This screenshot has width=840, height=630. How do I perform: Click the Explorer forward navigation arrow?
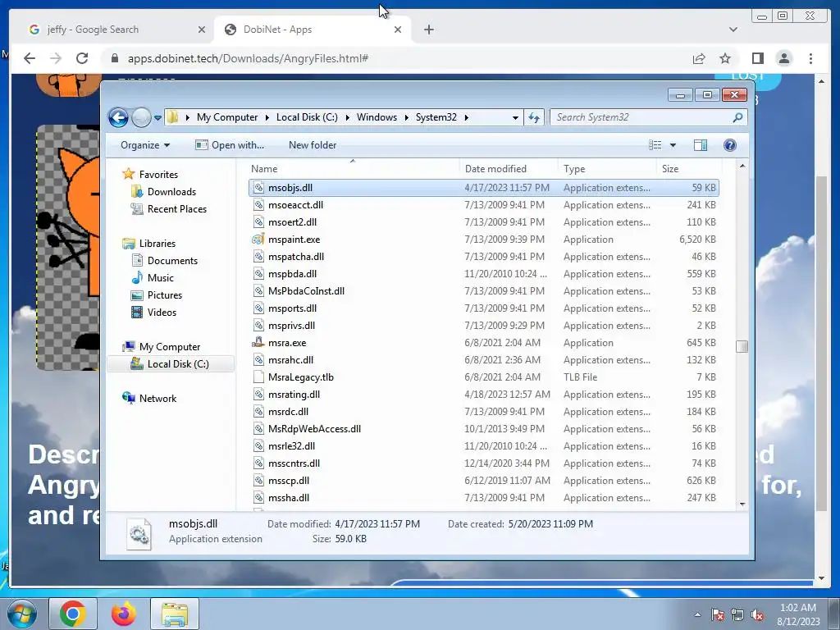point(141,117)
